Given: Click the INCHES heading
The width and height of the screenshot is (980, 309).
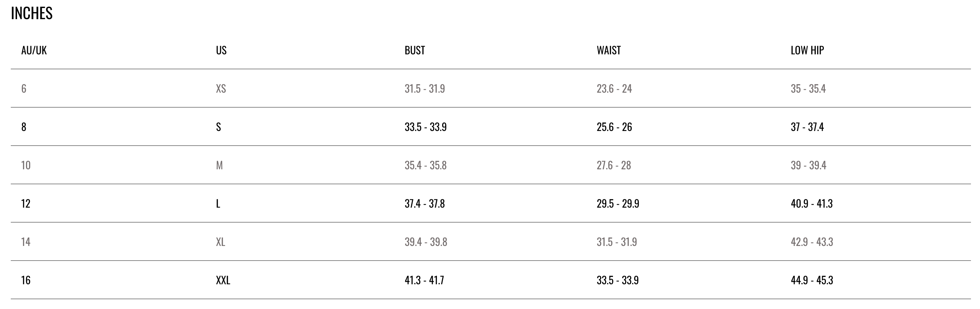Looking at the screenshot, I should pos(32,13).
